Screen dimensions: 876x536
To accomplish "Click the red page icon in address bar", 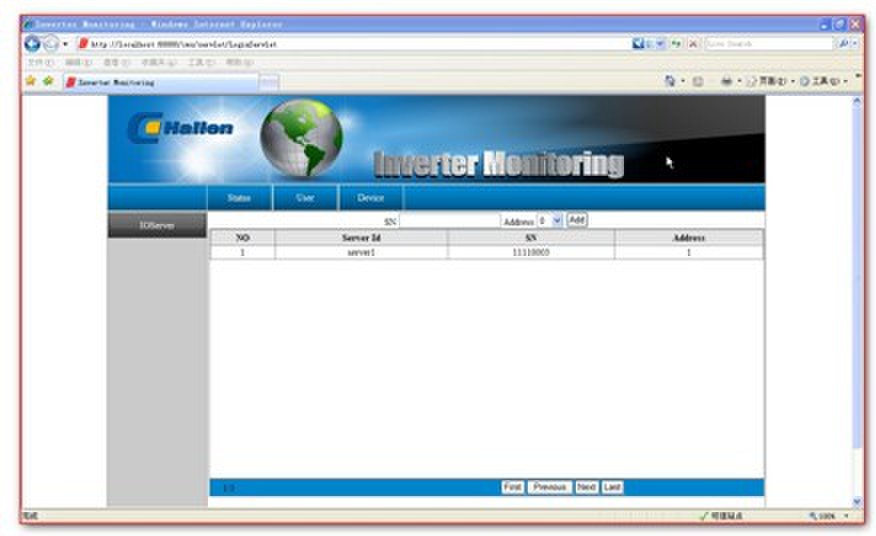I will click(84, 44).
